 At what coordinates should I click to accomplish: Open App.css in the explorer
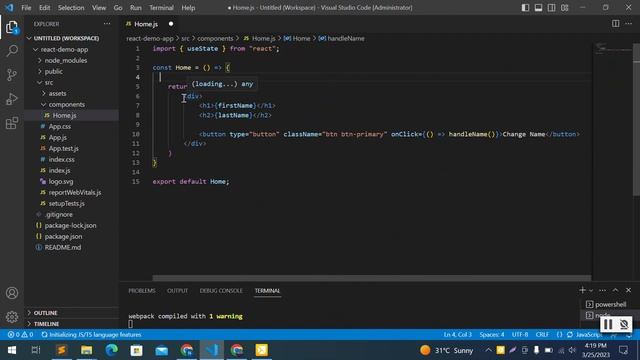pos(60,127)
